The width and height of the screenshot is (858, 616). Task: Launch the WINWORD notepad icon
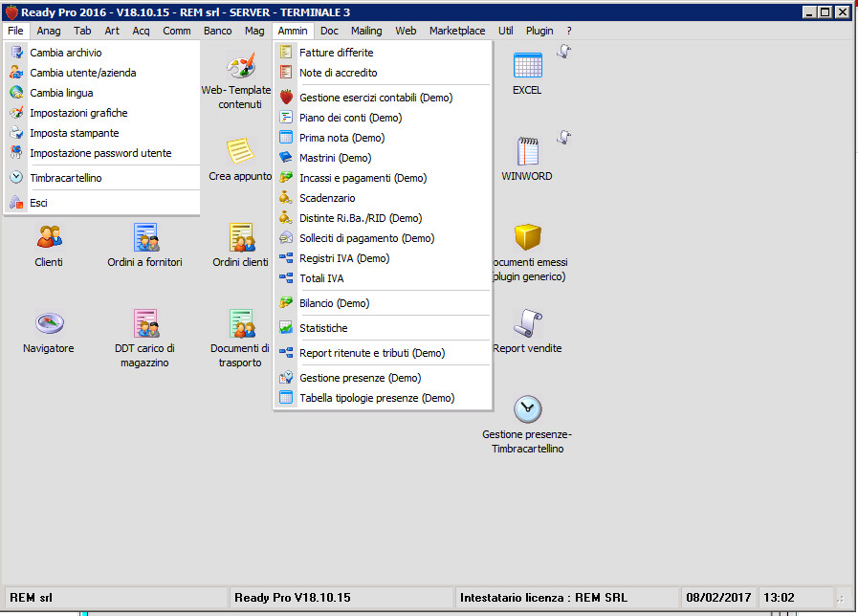pyautogui.click(x=527, y=151)
